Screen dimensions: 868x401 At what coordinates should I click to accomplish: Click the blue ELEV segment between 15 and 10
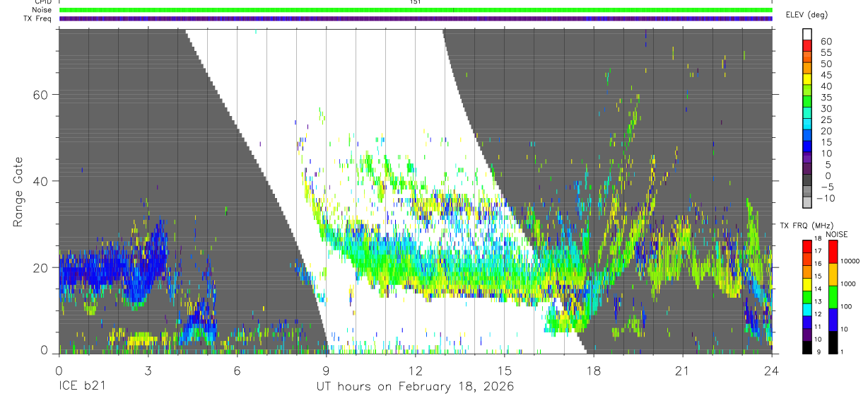tap(807, 146)
